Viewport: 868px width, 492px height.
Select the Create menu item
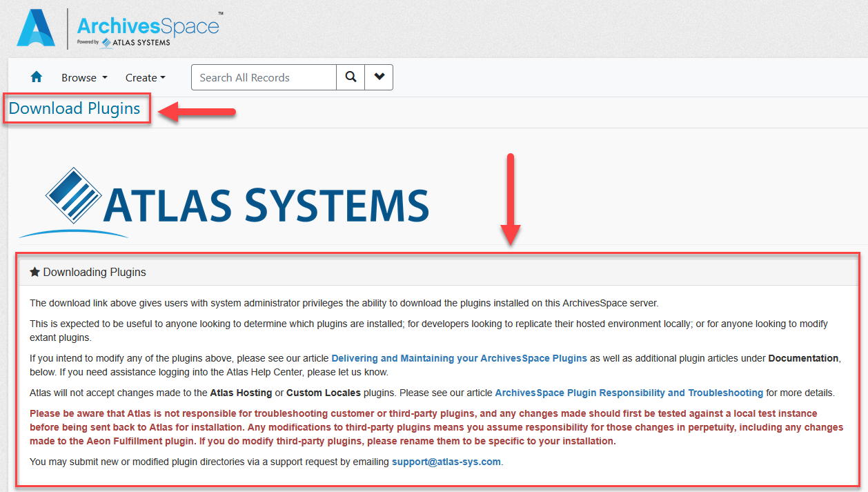(x=140, y=77)
